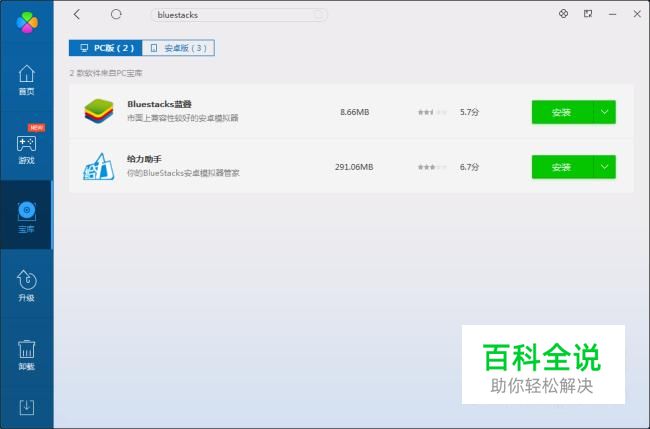Expand install options for 给力助手
The width and height of the screenshot is (650, 429).
(605, 167)
